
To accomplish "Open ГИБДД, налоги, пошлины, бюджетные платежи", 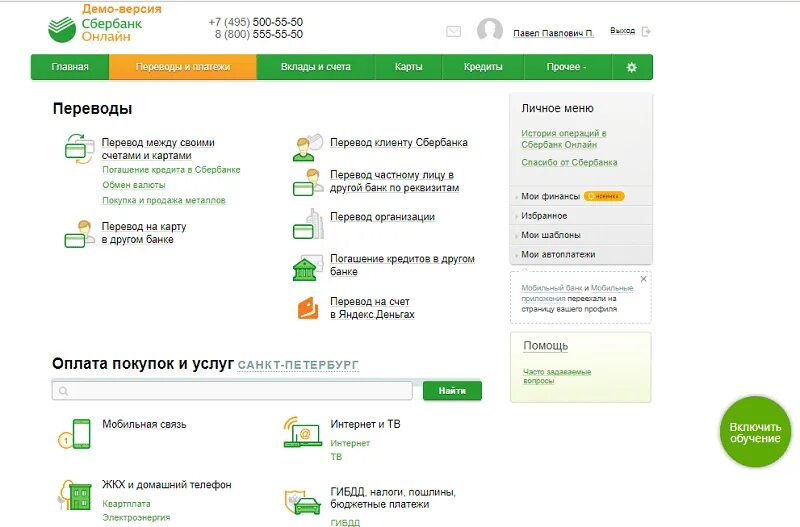I will [x=393, y=498].
